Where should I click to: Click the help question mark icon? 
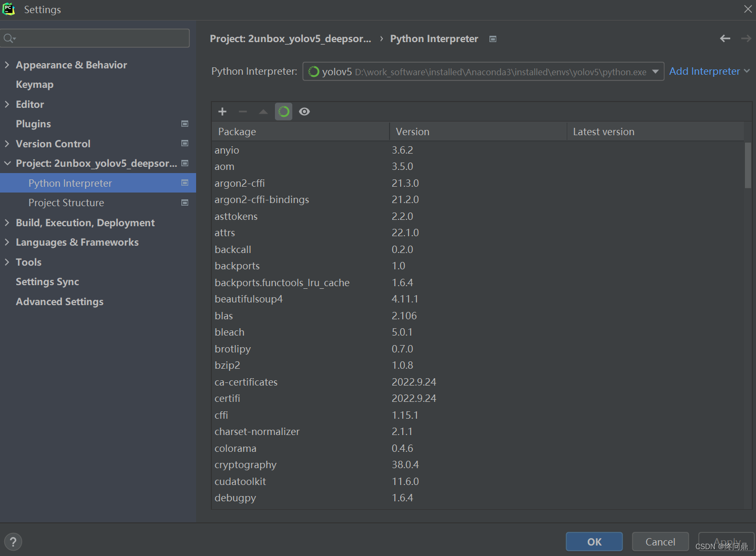tap(13, 542)
